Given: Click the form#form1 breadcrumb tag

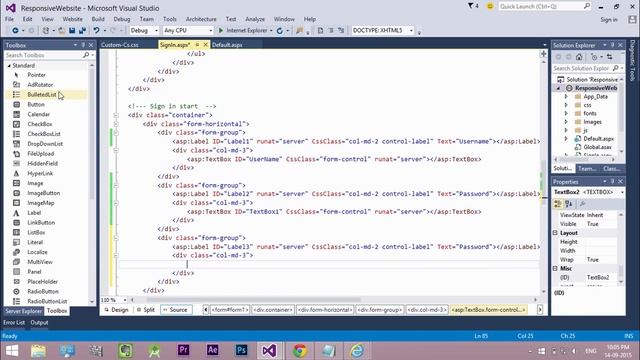Looking at the screenshot, I should (230, 310).
